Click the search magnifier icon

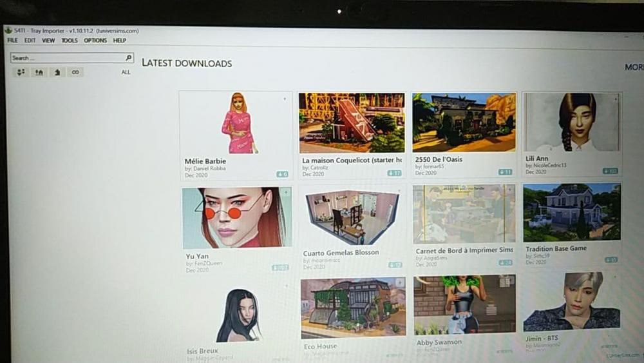129,58
